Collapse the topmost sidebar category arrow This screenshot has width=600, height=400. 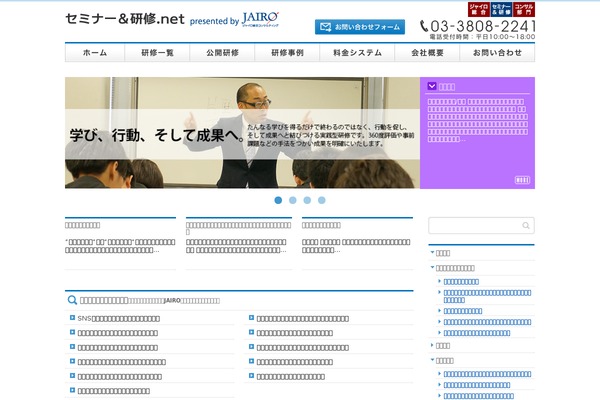click(x=432, y=252)
